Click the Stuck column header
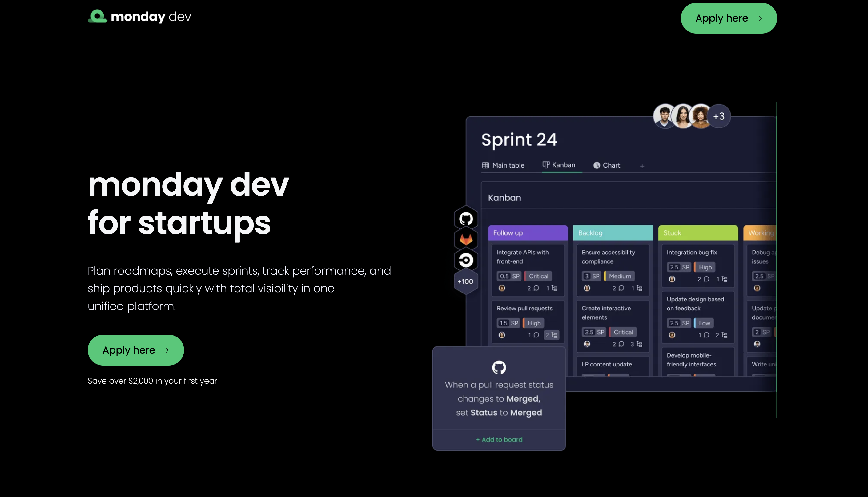The image size is (868, 497). point(697,233)
